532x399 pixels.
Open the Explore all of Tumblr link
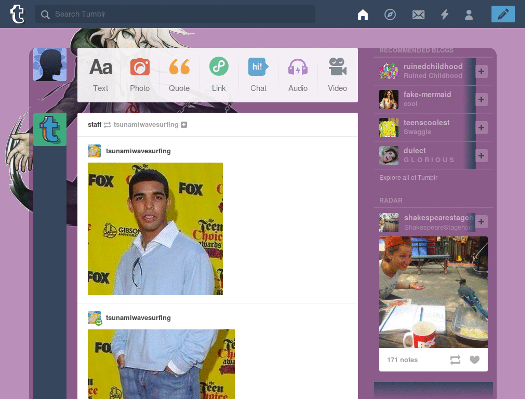tap(408, 178)
